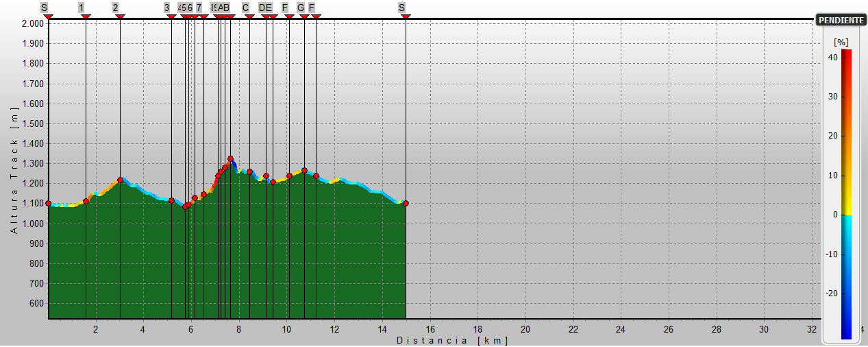
Task: Click the dark blue bottom of the slope scale
Action: pyautogui.click(x=846, y=335)
